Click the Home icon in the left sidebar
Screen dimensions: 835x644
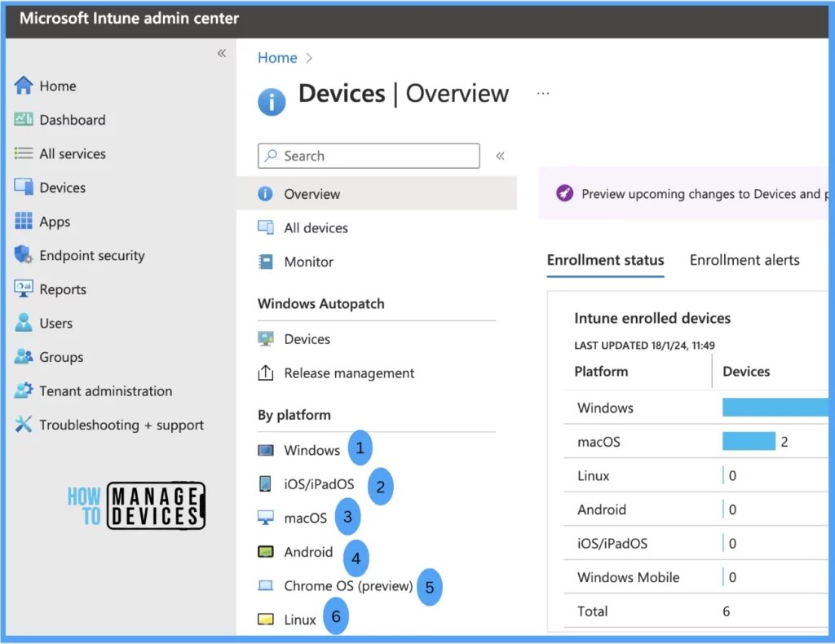tap(24, 85)
